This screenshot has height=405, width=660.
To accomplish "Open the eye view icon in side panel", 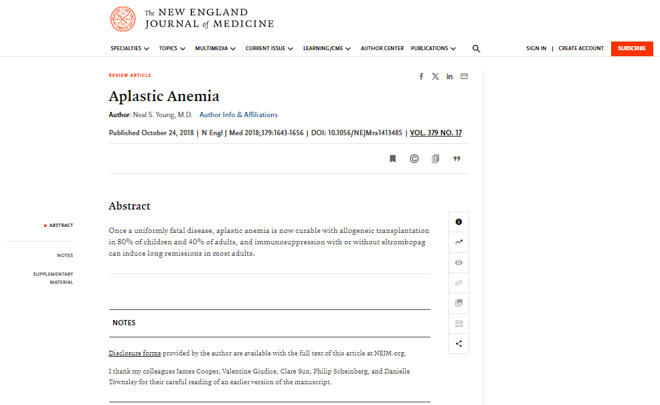I will pos(459,262).
